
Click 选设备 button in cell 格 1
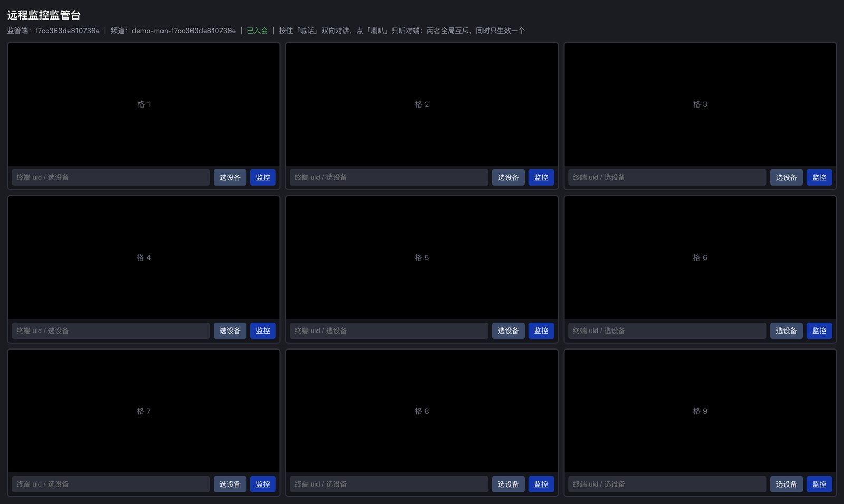tap(230, 177)
